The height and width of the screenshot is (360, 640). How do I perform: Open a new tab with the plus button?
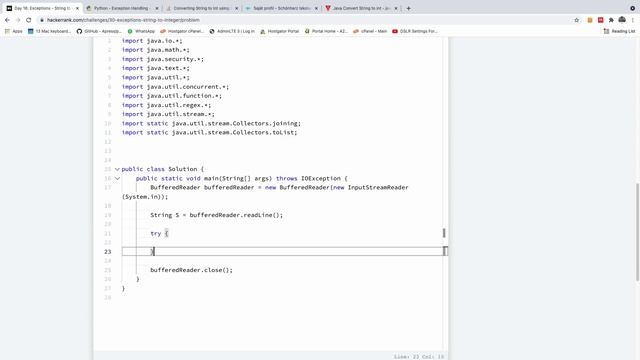(x=409, y=8)
